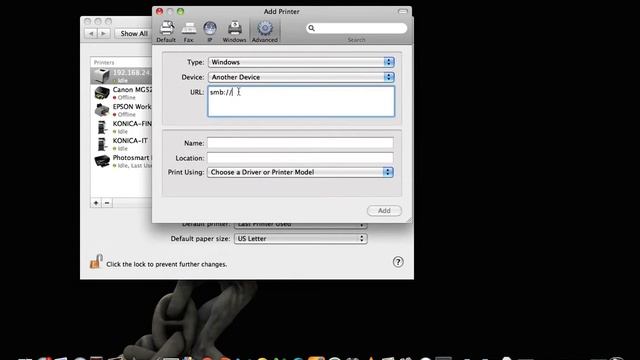Select the KONICA-FIN printer
640x360 pixels.
click(121, 127)
